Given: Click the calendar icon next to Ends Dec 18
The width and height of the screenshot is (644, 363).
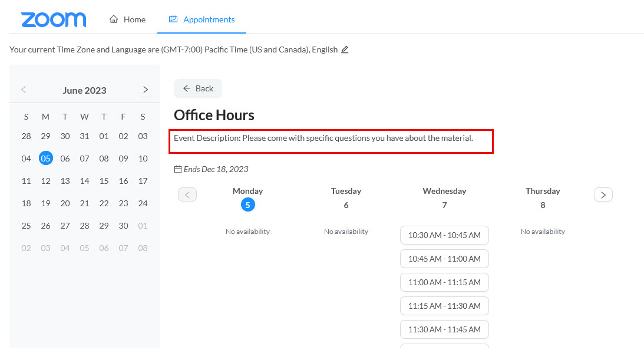Looking at the screenshot, I should point(177,169).
